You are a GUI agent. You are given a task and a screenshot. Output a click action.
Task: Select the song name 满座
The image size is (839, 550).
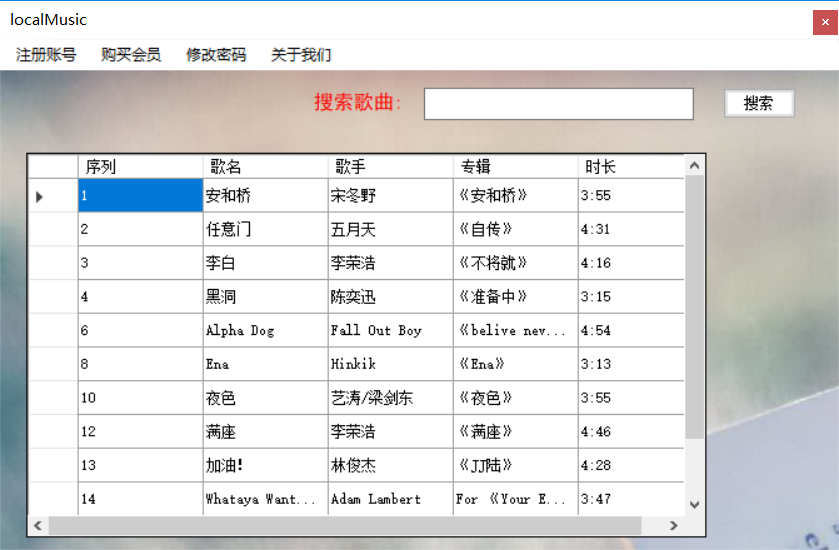266,432
